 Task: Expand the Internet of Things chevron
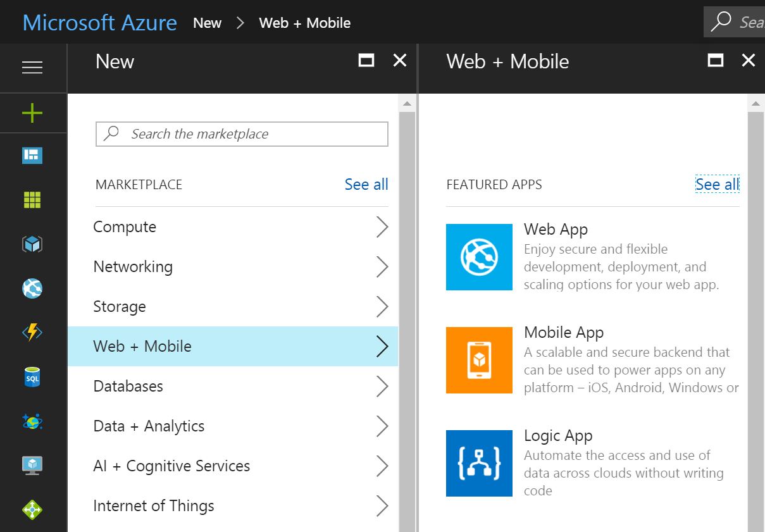coord(382,506)
